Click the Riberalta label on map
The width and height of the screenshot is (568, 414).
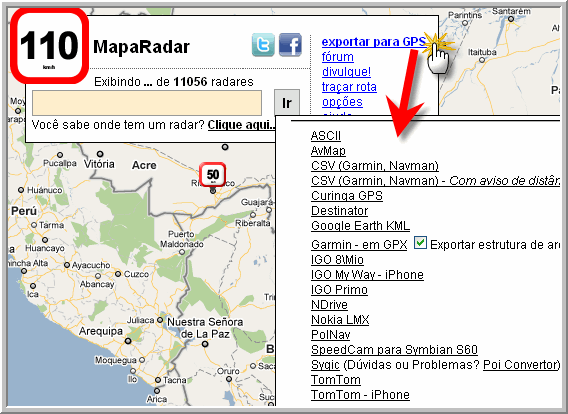point(253,223)
